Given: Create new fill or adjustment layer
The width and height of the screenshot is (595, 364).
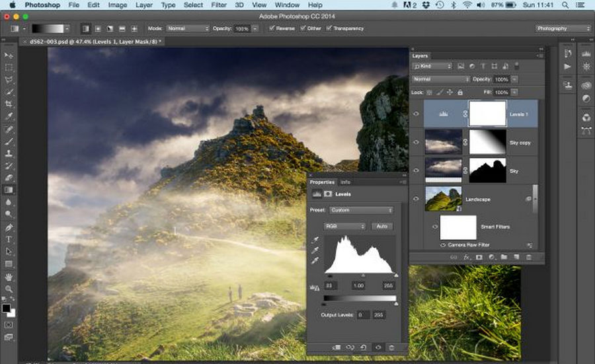Looking at the screenshot, I should click(491, 257).
